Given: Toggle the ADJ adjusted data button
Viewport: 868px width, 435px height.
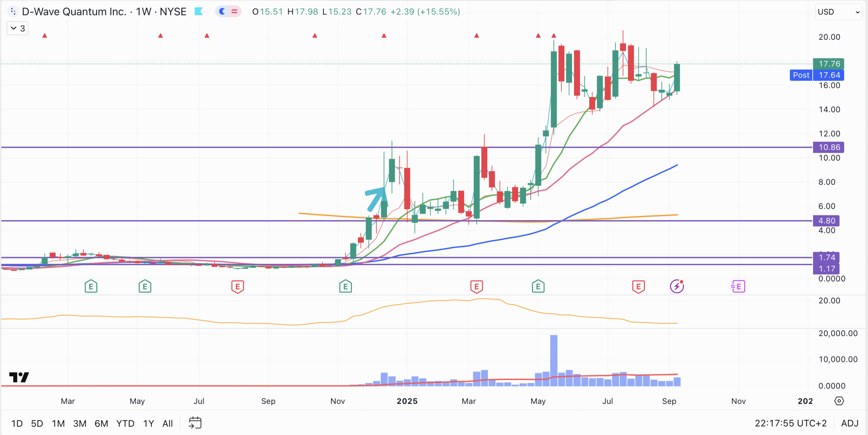Looking at the screenshot, I should (850, 423).
